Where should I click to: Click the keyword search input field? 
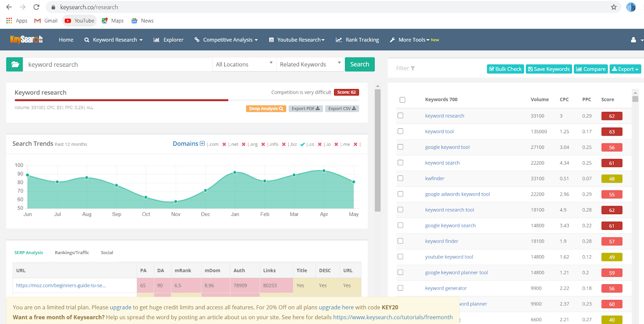coord(118,64)
